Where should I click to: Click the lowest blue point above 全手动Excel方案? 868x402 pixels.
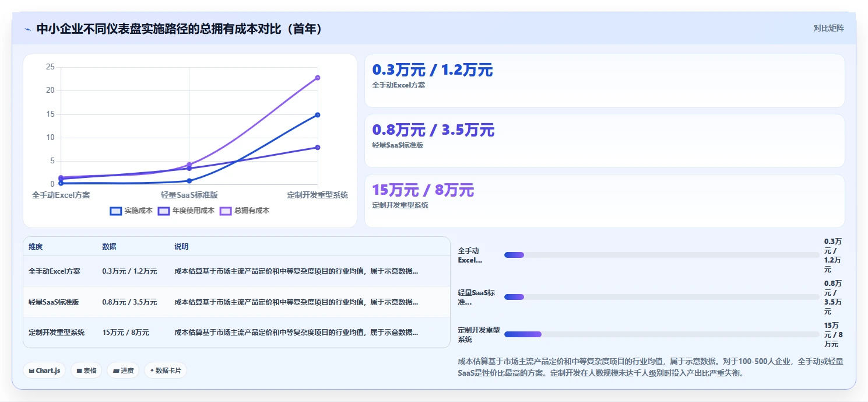(61, 183)
